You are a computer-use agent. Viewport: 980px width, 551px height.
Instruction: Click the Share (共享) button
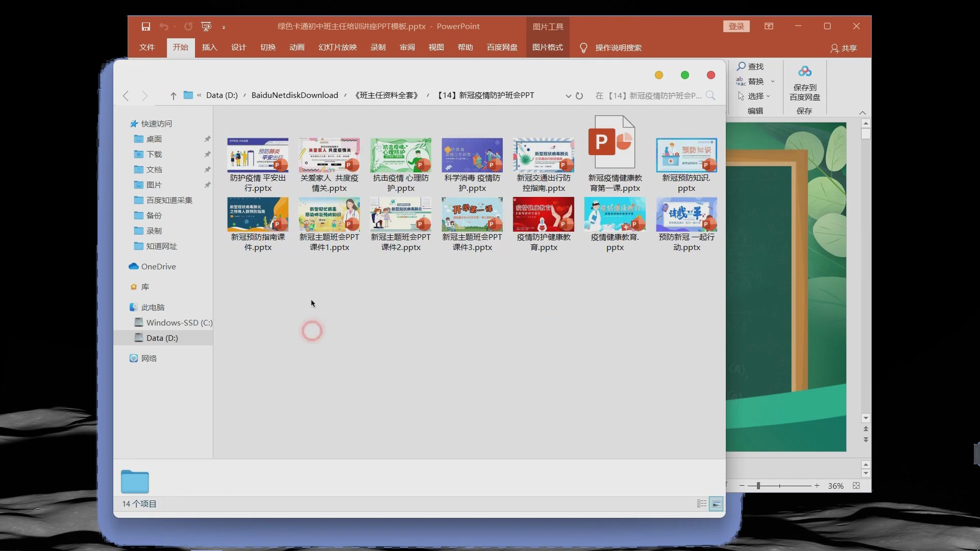[844, 48]
